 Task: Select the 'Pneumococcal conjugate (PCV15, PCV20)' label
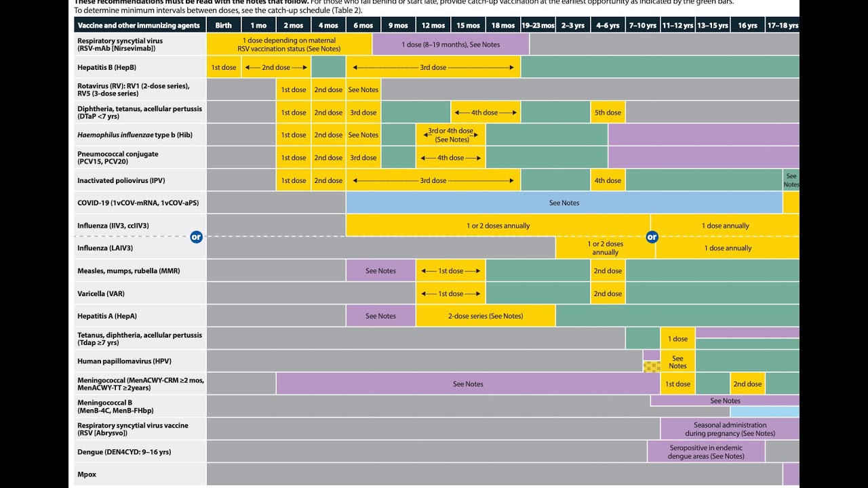139,157
